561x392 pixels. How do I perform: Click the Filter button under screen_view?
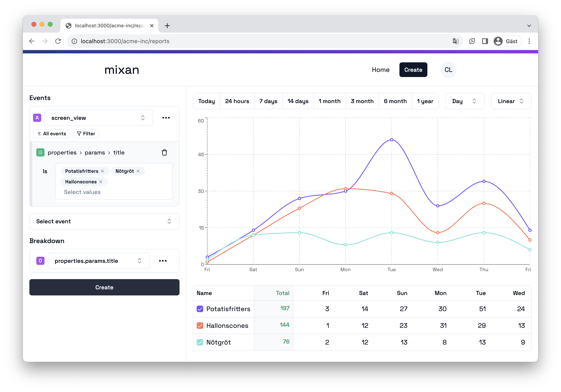pos(86,134)
